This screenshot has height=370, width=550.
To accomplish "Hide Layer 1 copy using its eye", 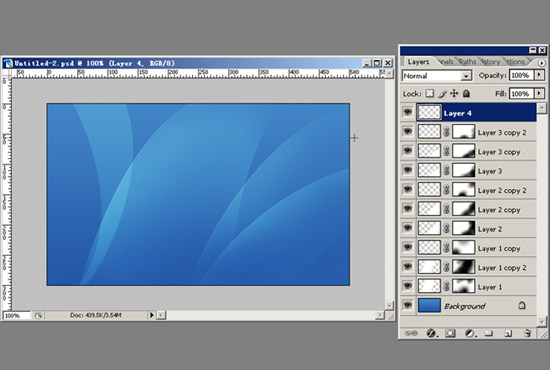I will [x=408, y=247].
